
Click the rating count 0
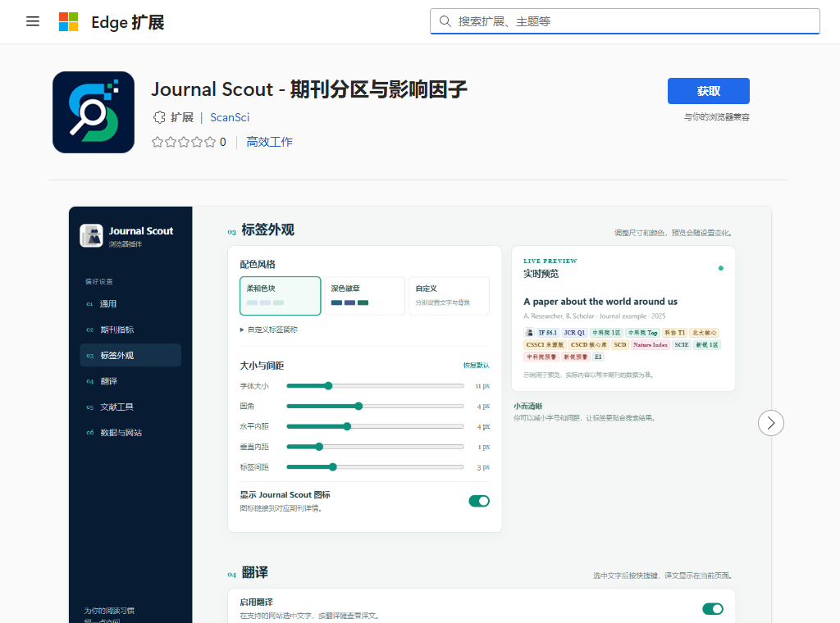[x=223, y=142]
